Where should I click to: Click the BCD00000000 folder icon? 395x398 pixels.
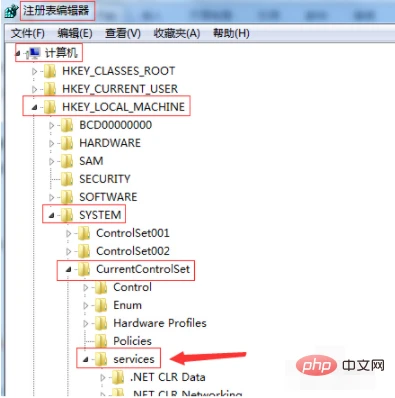coord(67,125)
